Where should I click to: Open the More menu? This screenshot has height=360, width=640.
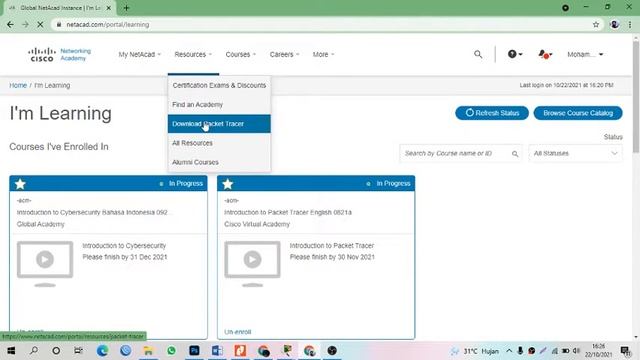pos(323,54)
